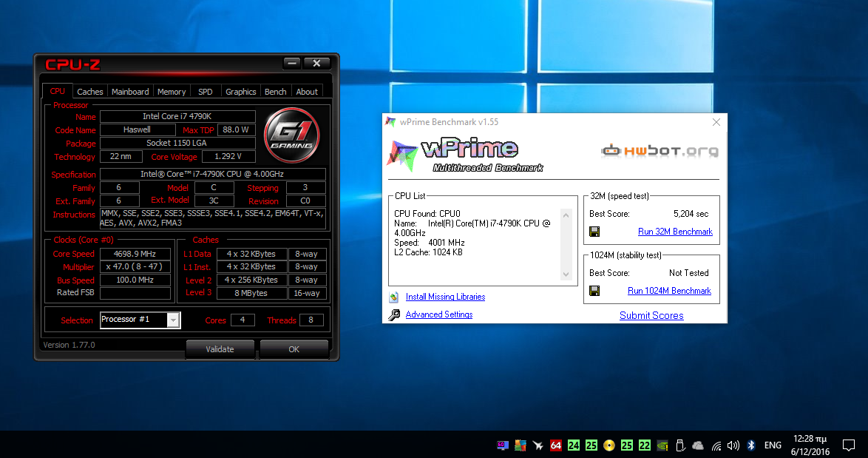Click the airplane tray icon
The width and height of the screenshot is (868, 458).
point(538,445)
